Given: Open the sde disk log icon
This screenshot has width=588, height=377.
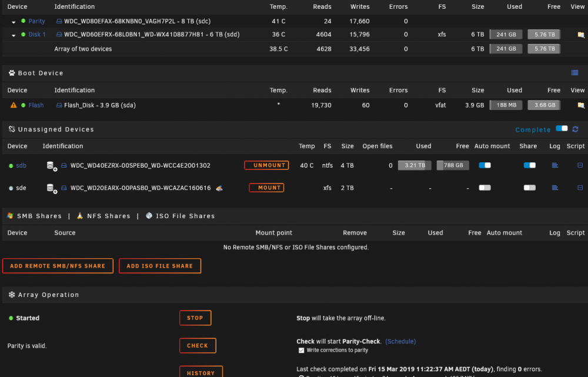Looking at the screenshot, I should click(554, 188).
